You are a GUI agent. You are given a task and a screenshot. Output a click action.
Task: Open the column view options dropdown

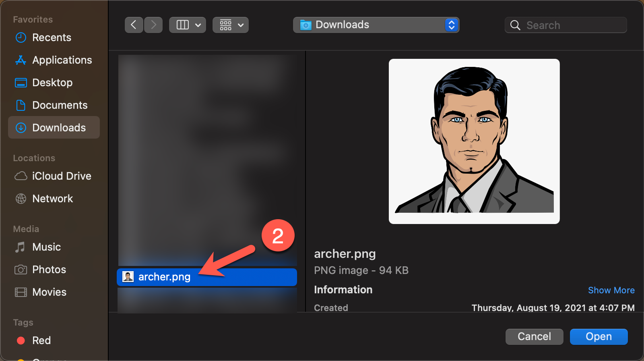pyautogui.click(x=188, y=25)
